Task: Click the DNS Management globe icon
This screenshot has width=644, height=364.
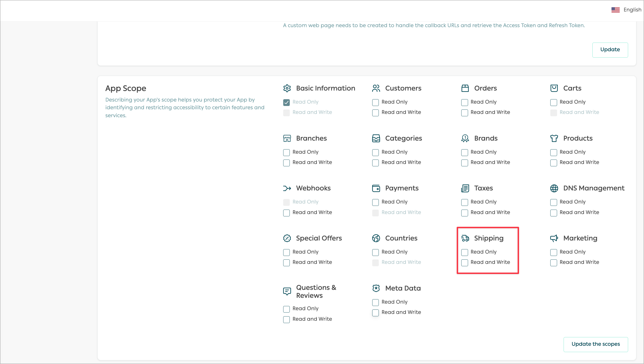Action: click(554, 188)
